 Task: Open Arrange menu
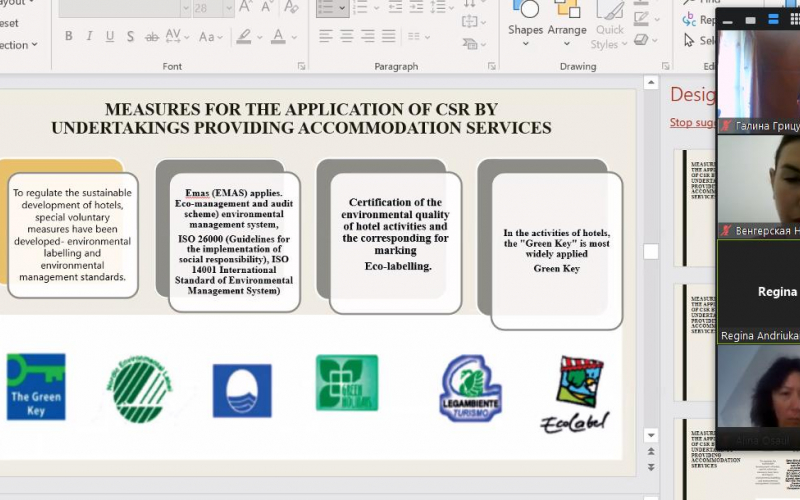point(567,24)
